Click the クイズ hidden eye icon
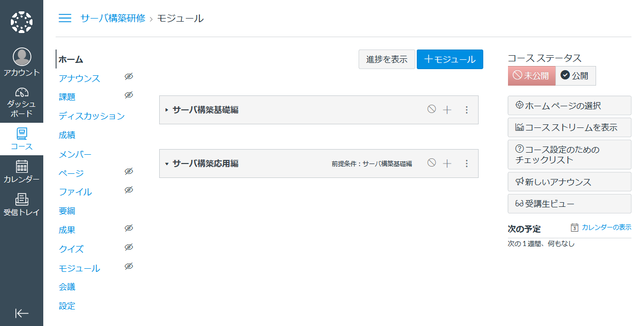 pos(129,247)
